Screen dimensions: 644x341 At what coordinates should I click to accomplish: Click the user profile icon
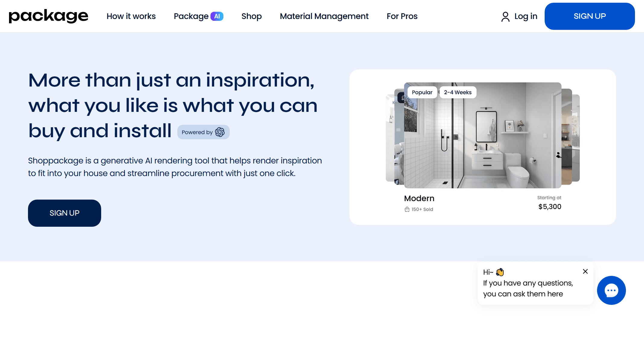click(x=505, y=17)
